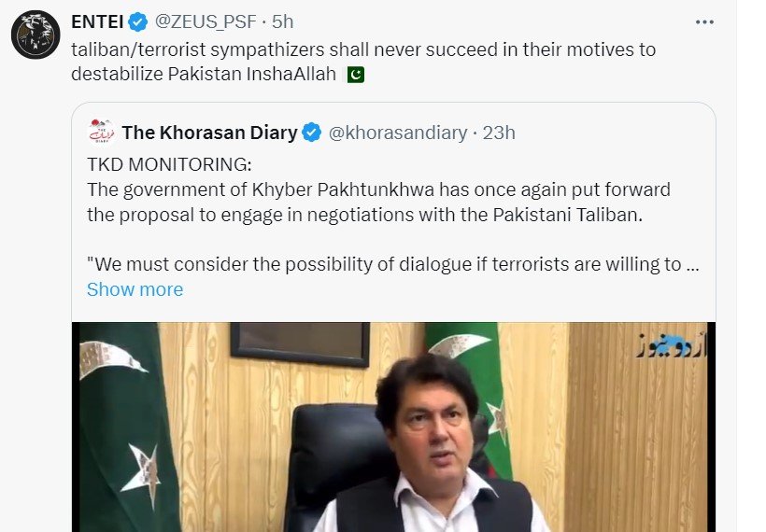Open The Khorasan Diary avatar logo
This screenshot has height=532, width=766.
[101, 133]
